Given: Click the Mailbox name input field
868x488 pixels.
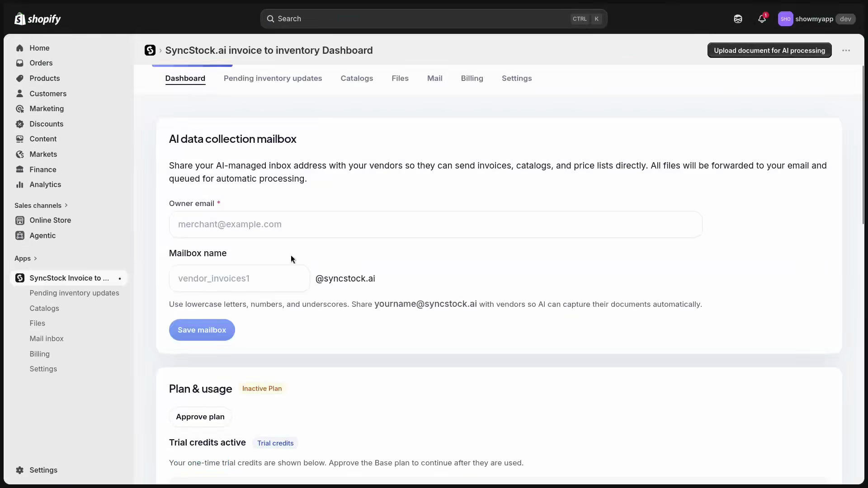Looking at the screenshot, I should tap(239, 278).
